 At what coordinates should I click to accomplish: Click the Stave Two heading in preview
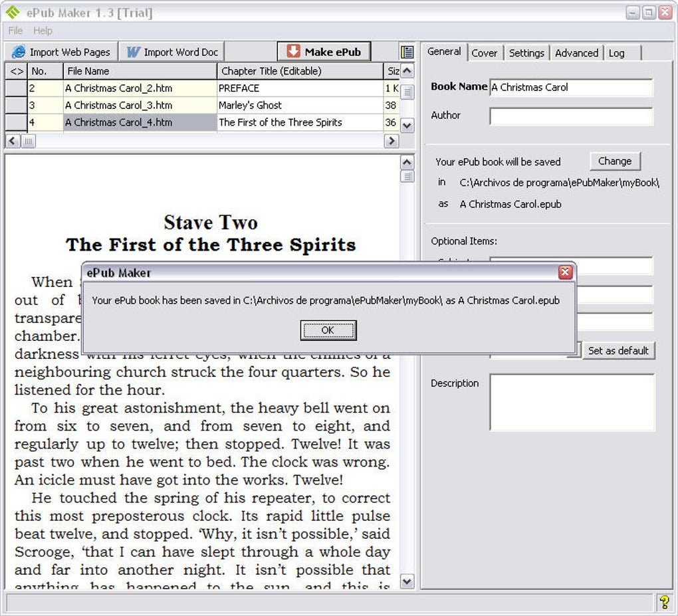pos(211,223)
